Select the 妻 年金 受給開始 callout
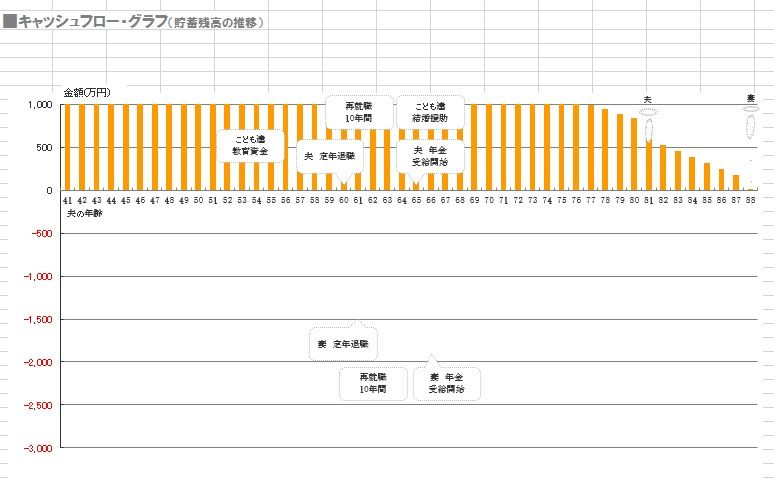Image resolution: width=774 pixels, height=483 pixels. point(446,383)
